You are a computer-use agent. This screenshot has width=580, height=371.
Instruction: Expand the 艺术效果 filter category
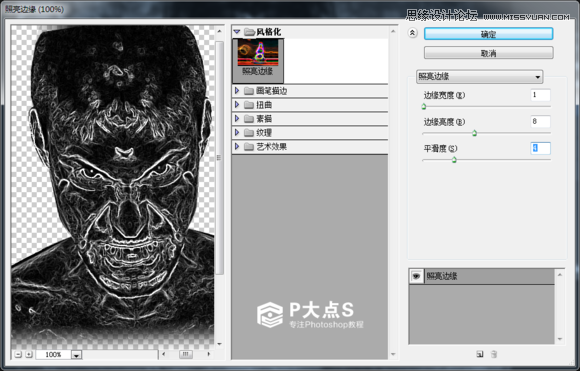point(237,146)
